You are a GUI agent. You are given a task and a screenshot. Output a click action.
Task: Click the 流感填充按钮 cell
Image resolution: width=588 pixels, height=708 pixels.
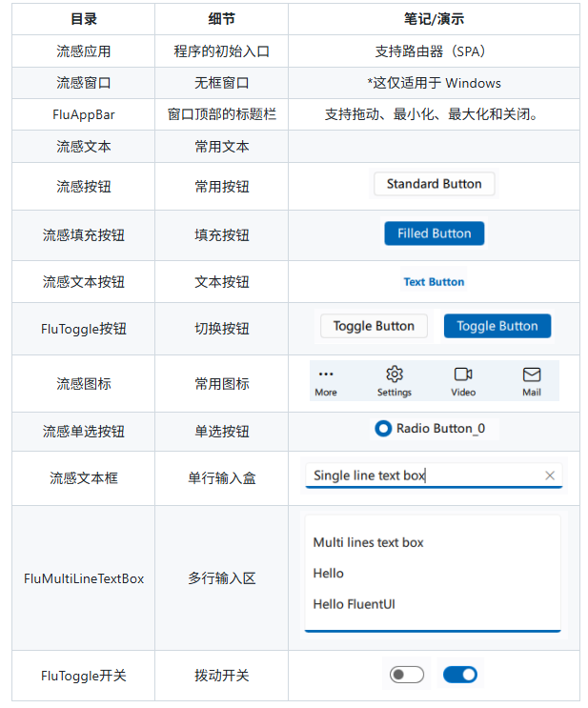coord(84,234)
